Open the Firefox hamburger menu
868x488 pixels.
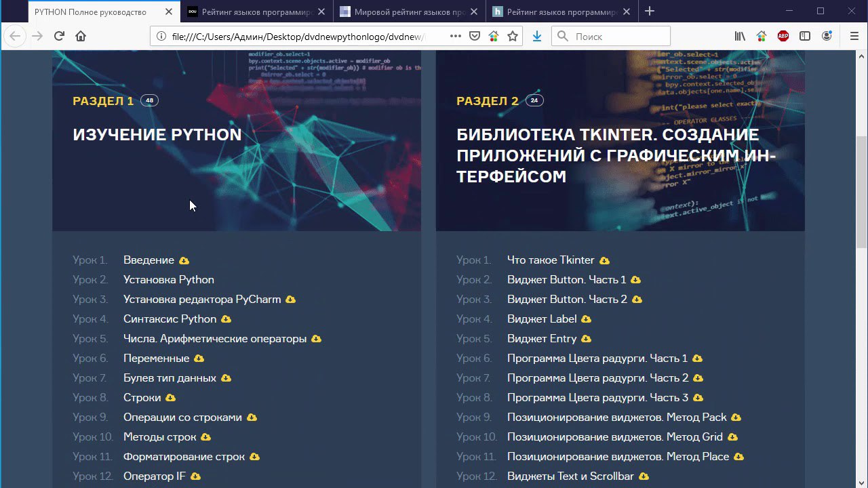(x=854, y=37)
